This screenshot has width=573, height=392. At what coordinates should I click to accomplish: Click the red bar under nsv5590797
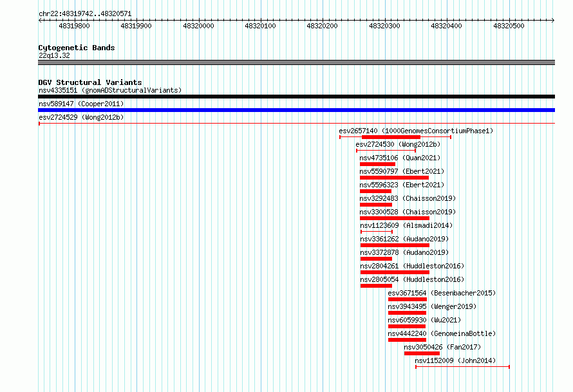[x=394, y=178]
